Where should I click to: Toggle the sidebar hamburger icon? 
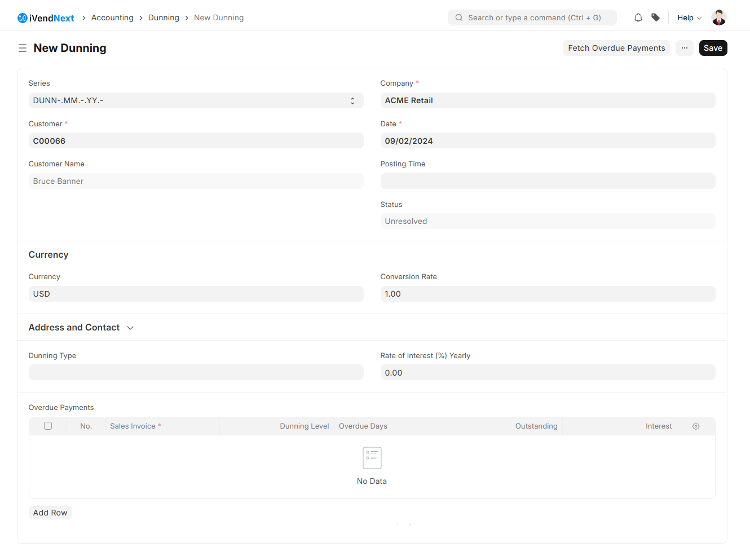pos(23,48)
